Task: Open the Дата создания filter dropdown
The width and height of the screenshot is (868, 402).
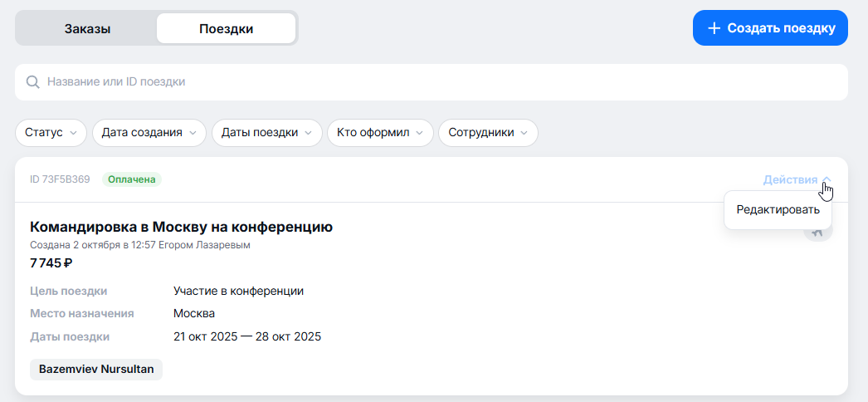Action: (x=149, y=133)
